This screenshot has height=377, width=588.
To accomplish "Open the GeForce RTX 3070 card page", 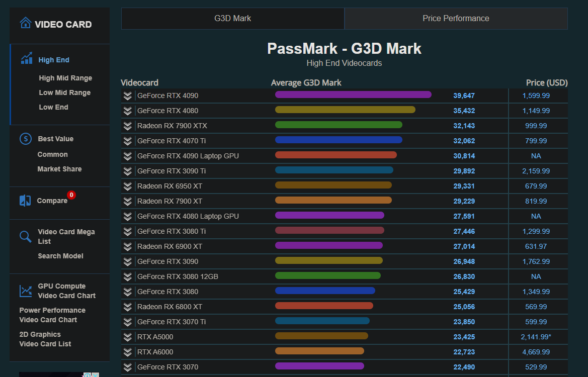I will pyautogui.click(x=167, y=367).
